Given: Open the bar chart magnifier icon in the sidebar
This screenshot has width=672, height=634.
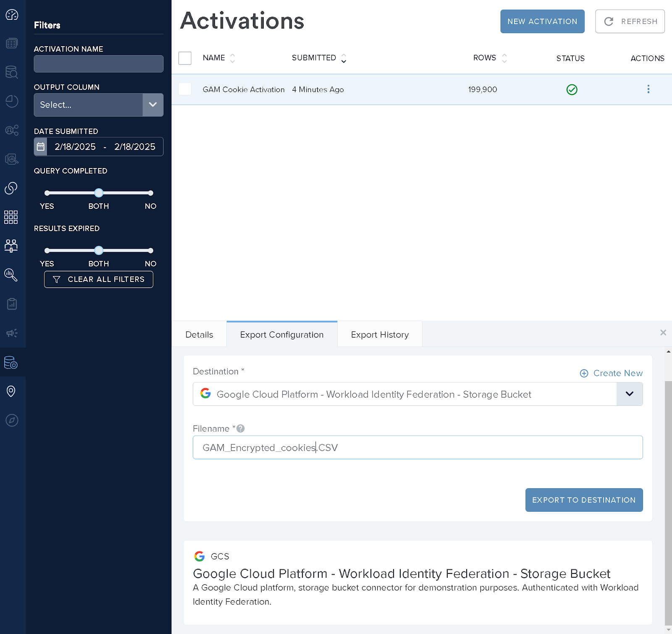Looking at the screenshot, I should coord(11,275).
